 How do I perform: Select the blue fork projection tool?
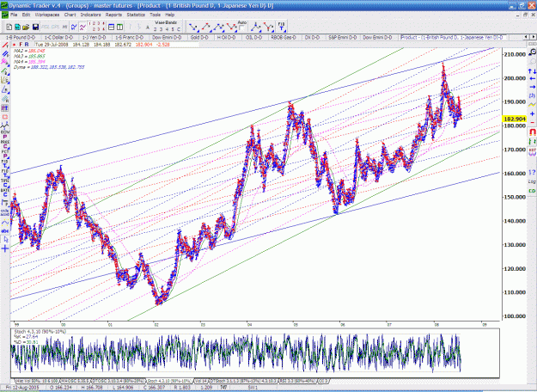256,27
